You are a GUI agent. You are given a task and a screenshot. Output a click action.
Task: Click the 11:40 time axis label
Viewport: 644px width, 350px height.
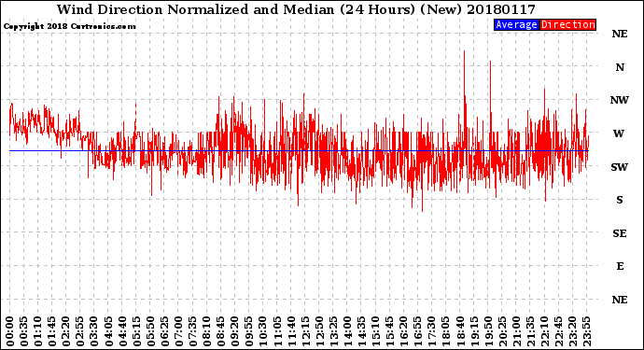pyautogui.click(x=291, y=331)
